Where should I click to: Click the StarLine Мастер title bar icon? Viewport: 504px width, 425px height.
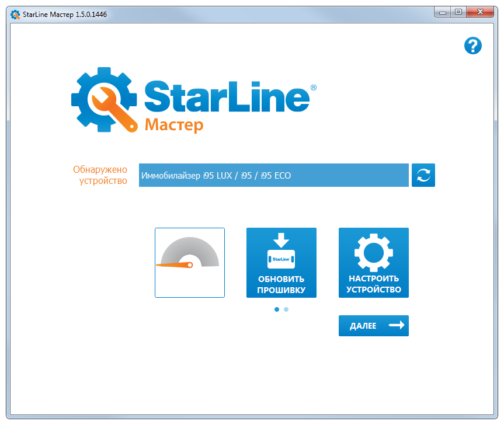[x=15, y=15]
